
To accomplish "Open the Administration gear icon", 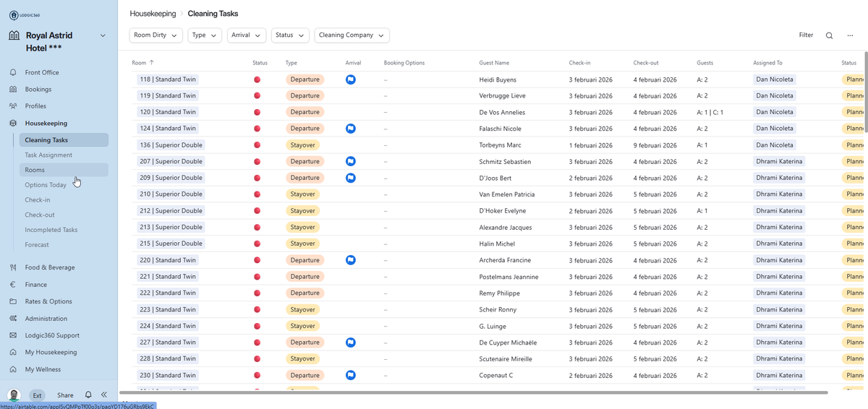I will [13, 319].
